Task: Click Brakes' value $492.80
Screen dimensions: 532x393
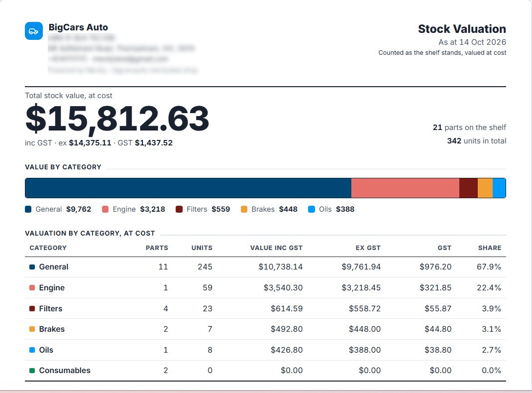Action: coord(287,329)
